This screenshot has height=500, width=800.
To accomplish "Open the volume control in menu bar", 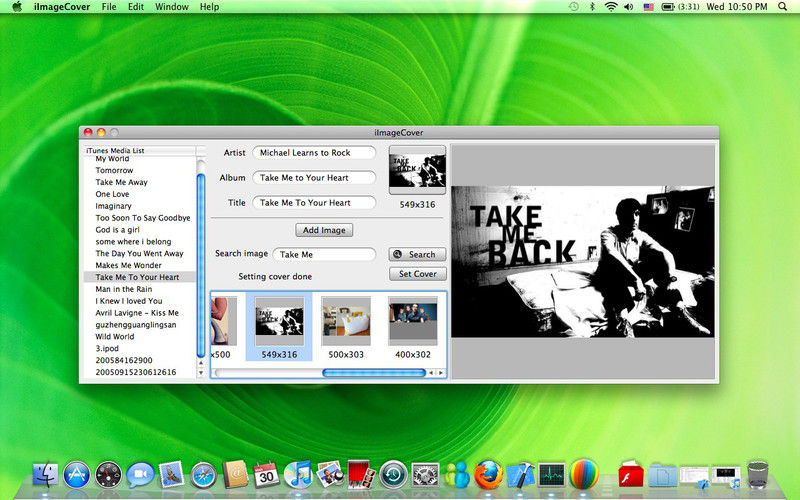I will point(629,7).
